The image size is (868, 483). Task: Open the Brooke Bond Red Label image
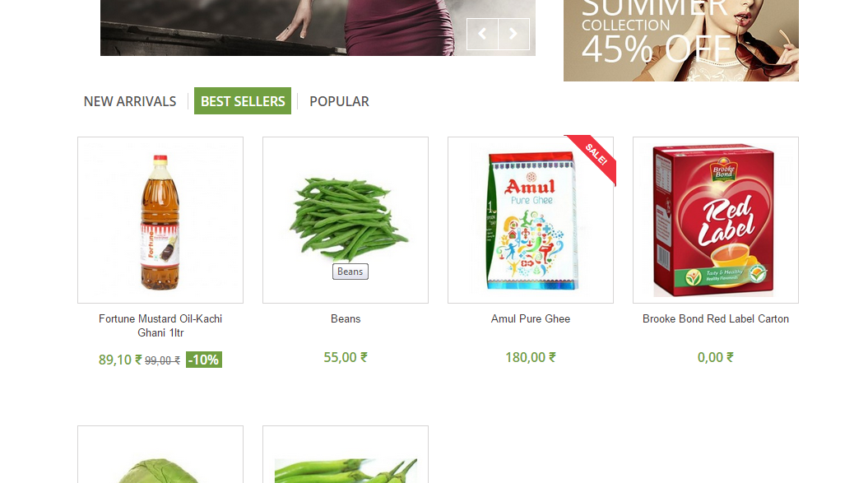pyautogui.click(x=716, y=220)
